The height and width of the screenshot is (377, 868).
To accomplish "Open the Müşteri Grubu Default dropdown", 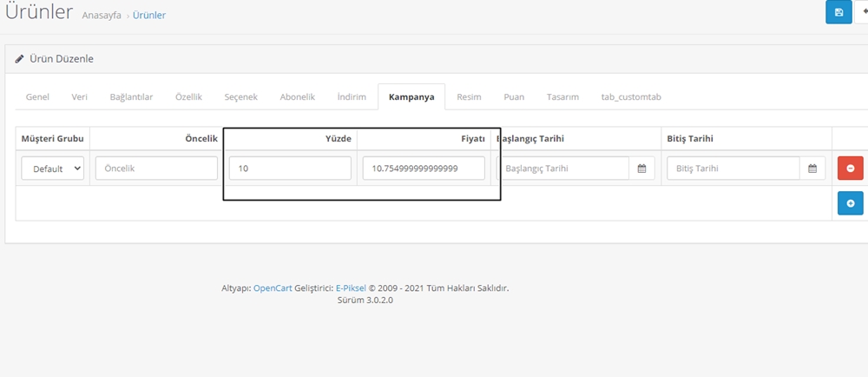I will tap(53, 169).
